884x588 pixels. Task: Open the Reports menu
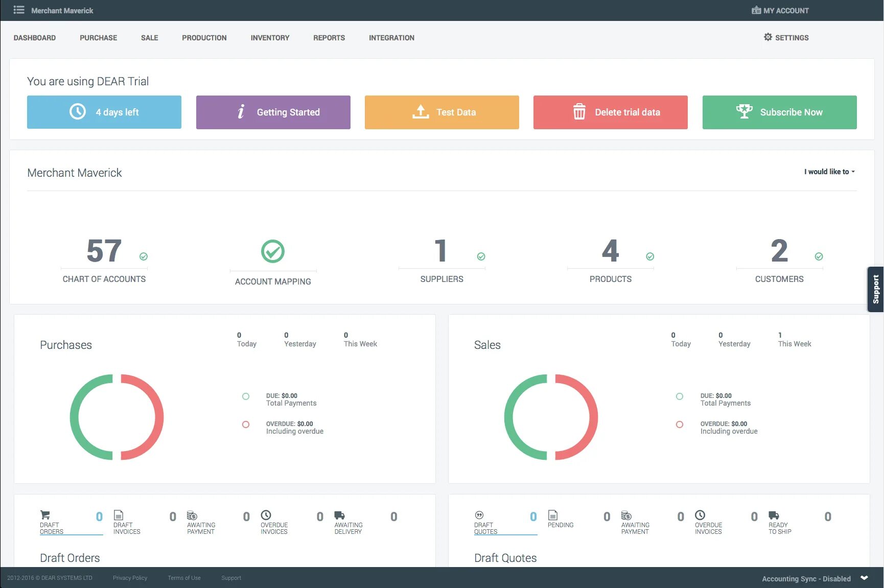tap(329, 38)
